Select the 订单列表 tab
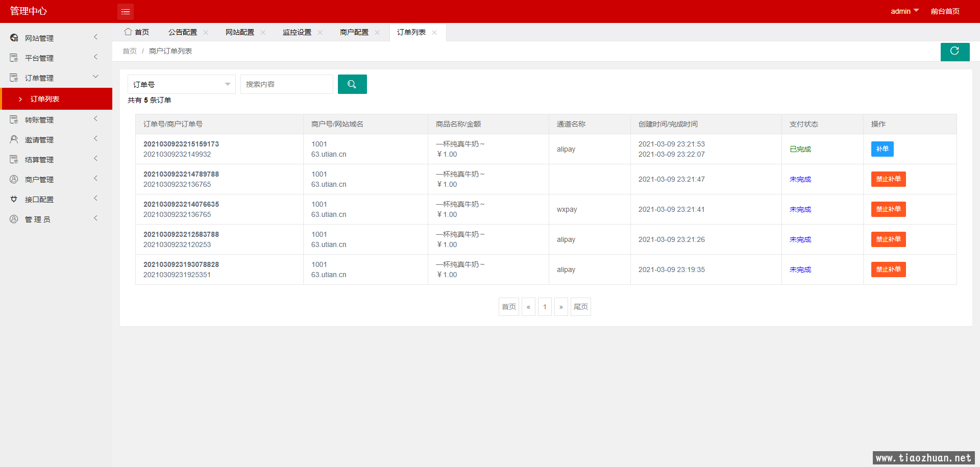 tap(411, 32)
